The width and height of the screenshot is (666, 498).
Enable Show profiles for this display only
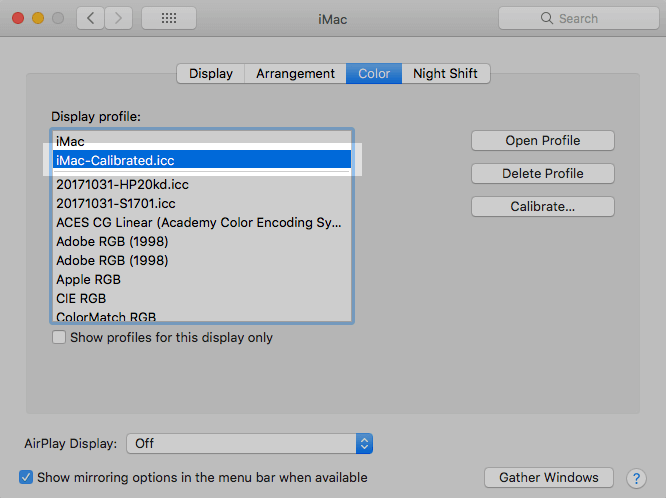click(x=59, y=337)
